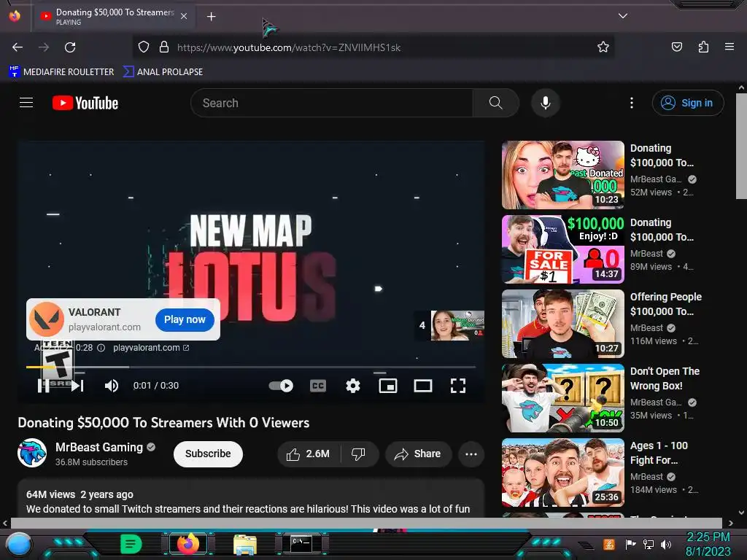Click the horizontal scrollbar at page bottom
Viewport: 747px width, 560px height.
(x=366, y=523)
